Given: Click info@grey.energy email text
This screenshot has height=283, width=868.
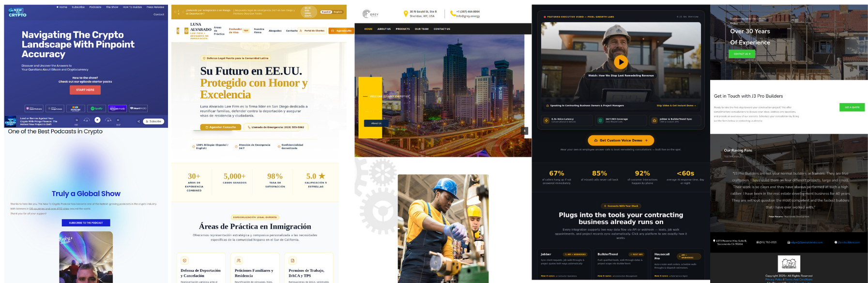Looking at the screenshot, I should click(468, 16).
